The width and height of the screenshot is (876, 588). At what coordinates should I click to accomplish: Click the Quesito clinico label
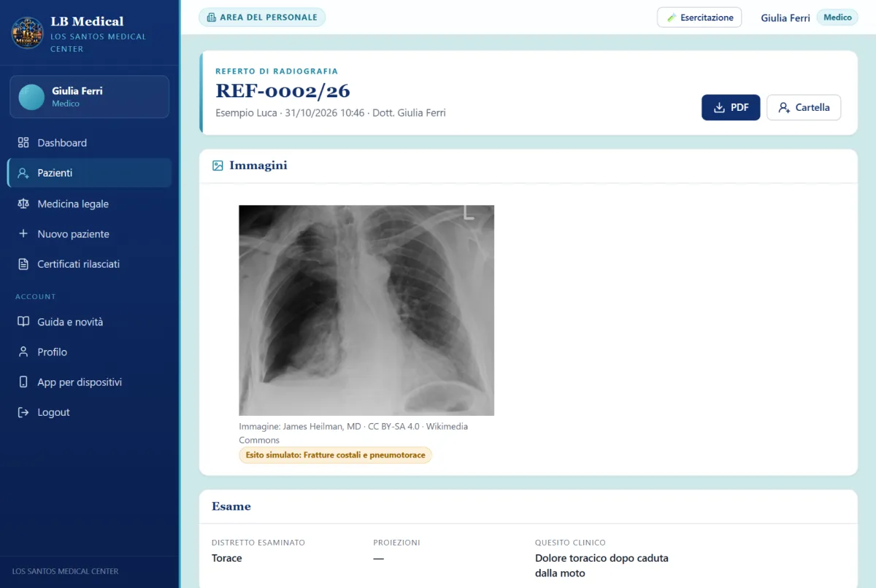pyautogui.click(x=570, y=543)
